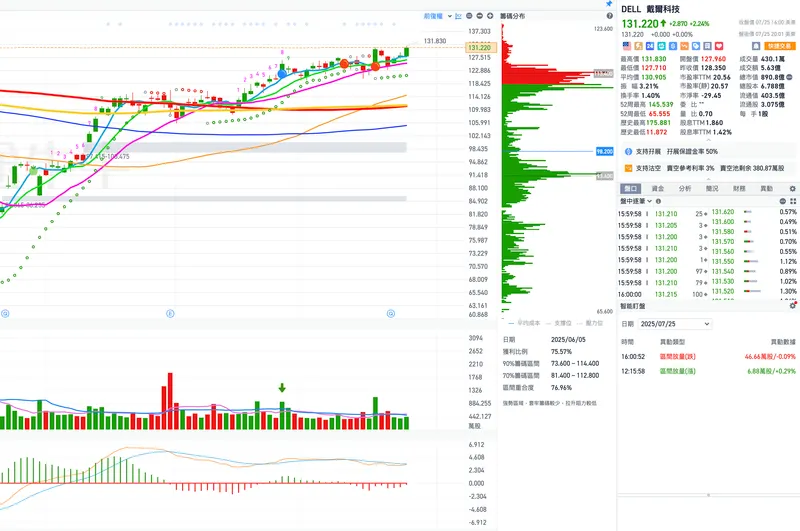Click the 98.200 blue chip price marker

pos(605,151)
